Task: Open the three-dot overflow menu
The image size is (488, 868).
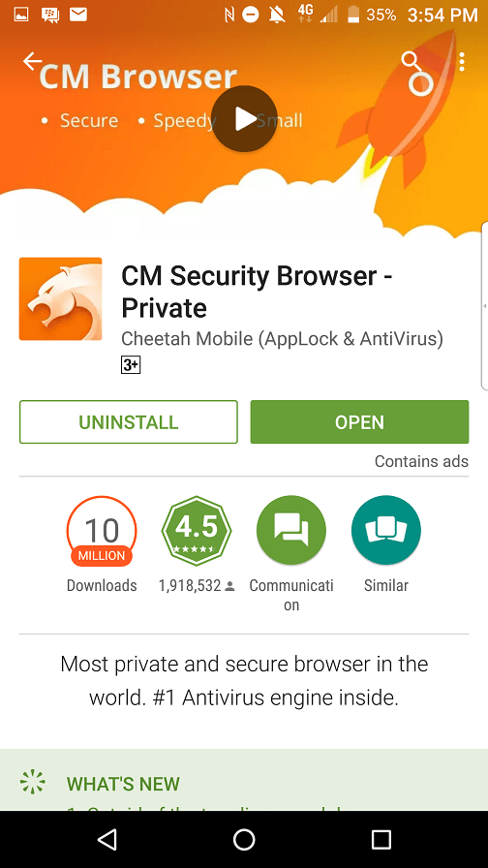Action: [462, 61]
